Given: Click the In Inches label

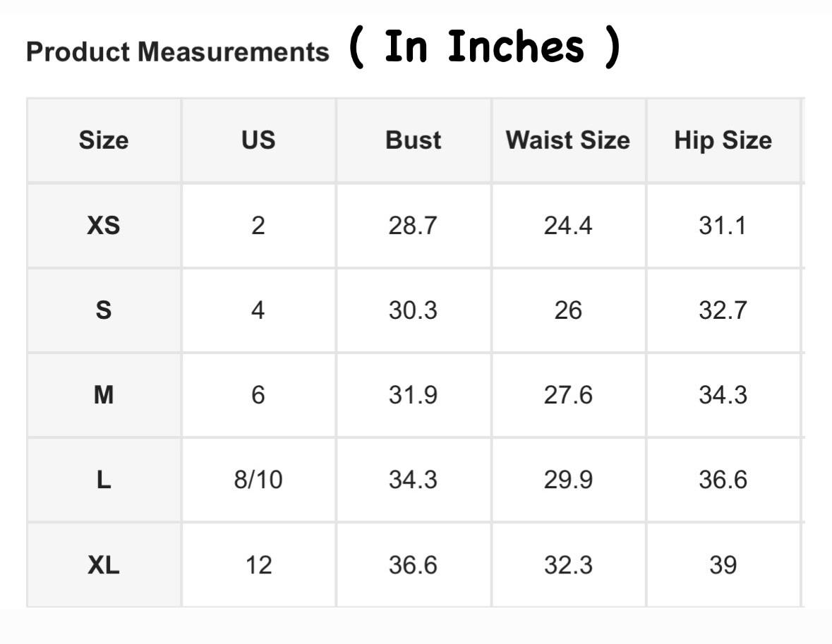Looking at the screenshot, I should (x=484, y=47).
